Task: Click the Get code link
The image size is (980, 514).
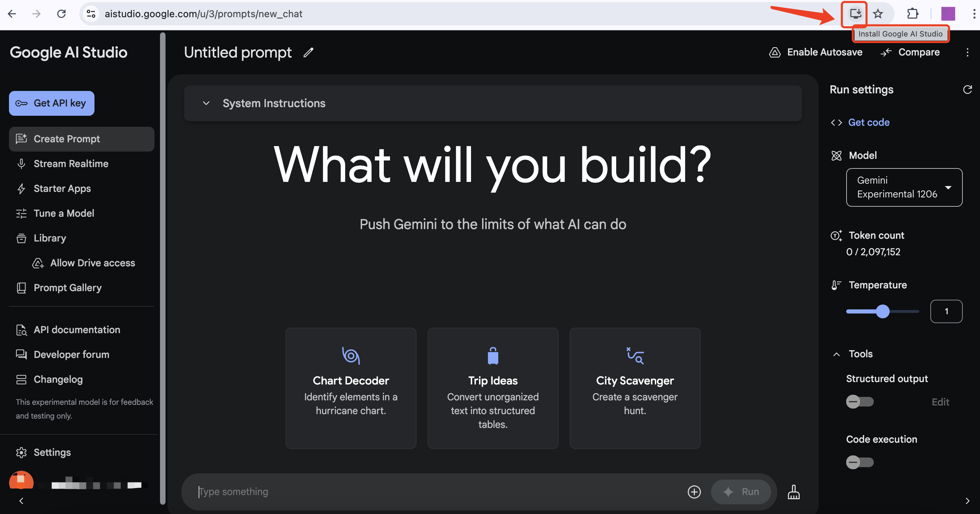Action: 869,122
